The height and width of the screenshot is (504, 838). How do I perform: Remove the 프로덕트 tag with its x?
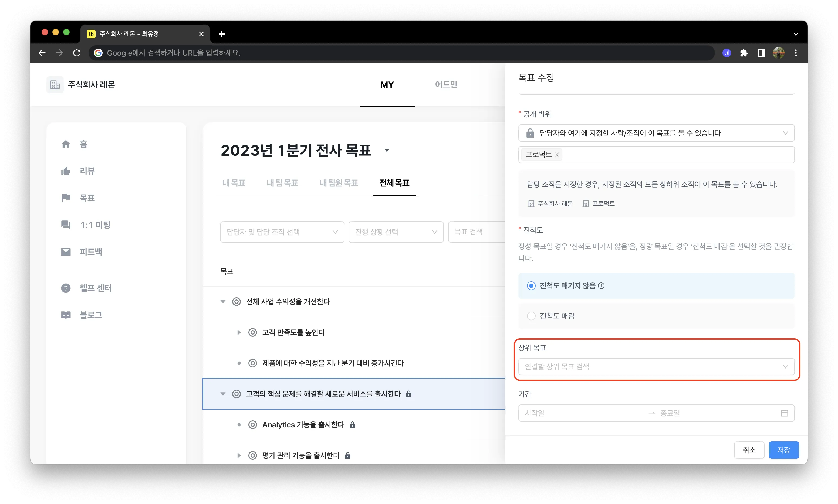(557, 155)
